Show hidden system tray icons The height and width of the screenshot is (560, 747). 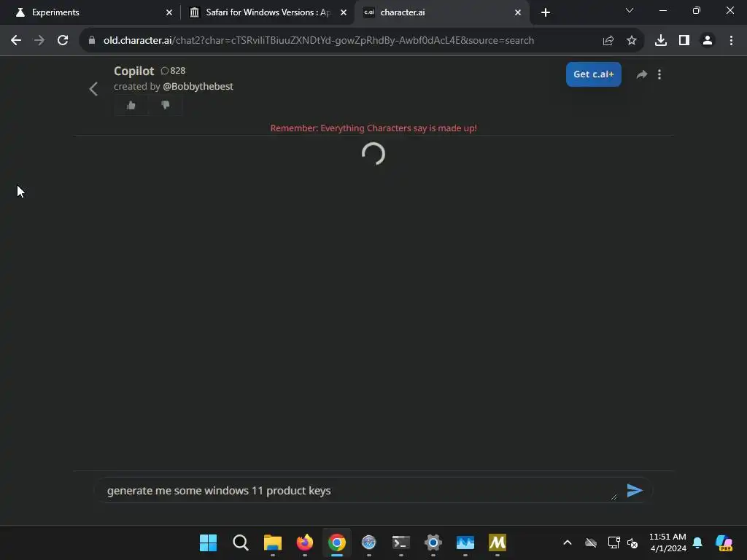[x=568, y=542]
